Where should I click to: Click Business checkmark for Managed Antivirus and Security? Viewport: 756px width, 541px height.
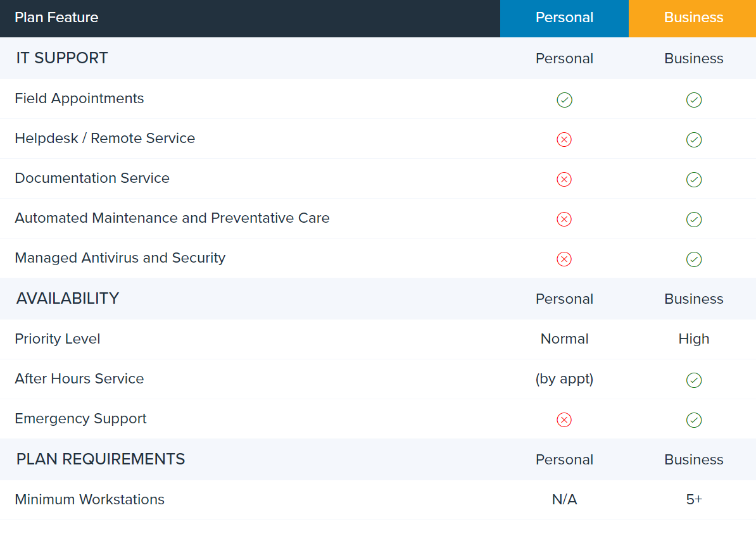[x=694, y=259]
